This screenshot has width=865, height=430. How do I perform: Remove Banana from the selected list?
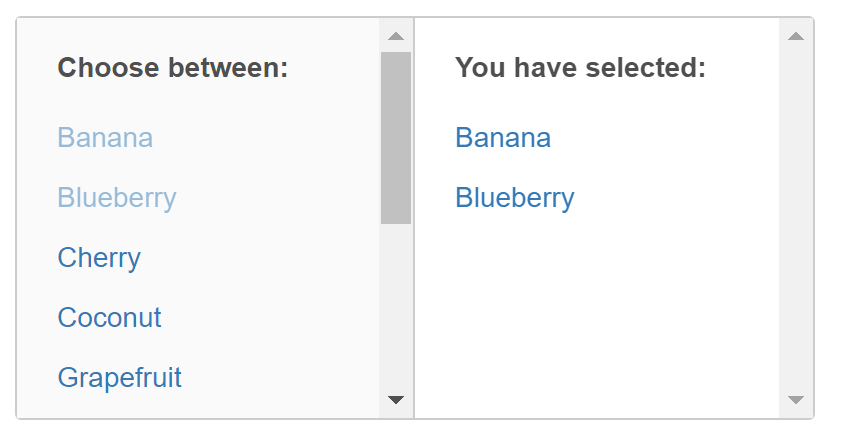[502, 138]
